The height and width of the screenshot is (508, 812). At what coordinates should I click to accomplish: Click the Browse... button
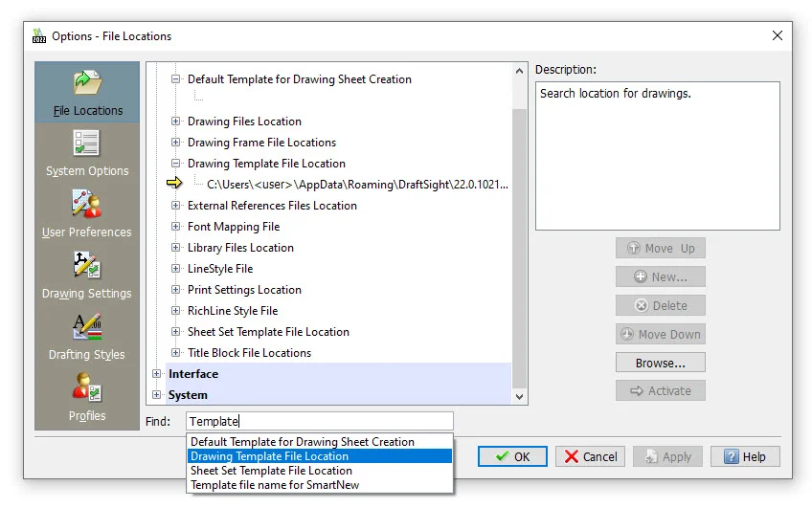tap(660, 363)
